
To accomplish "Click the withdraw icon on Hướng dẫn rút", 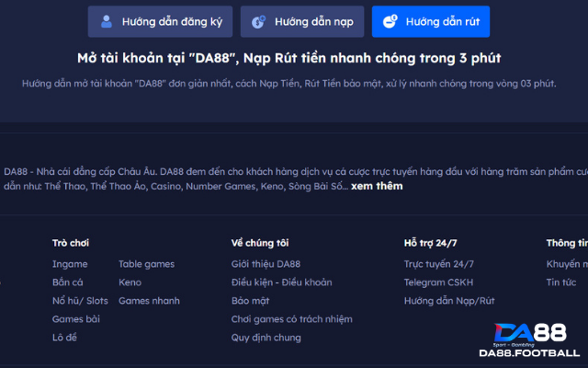I will pos(390,21).
